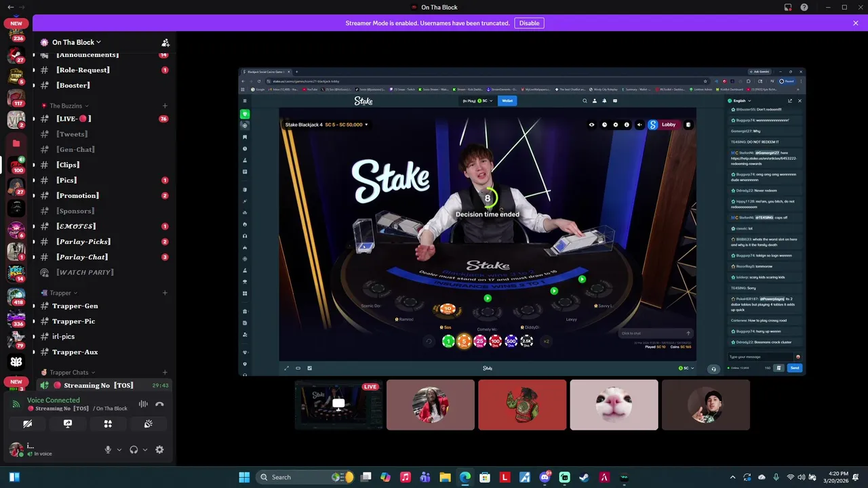Deafen using the headphones icon
Image resolution: width=868 pixels, height=488 pixels.
coord(134,449)
